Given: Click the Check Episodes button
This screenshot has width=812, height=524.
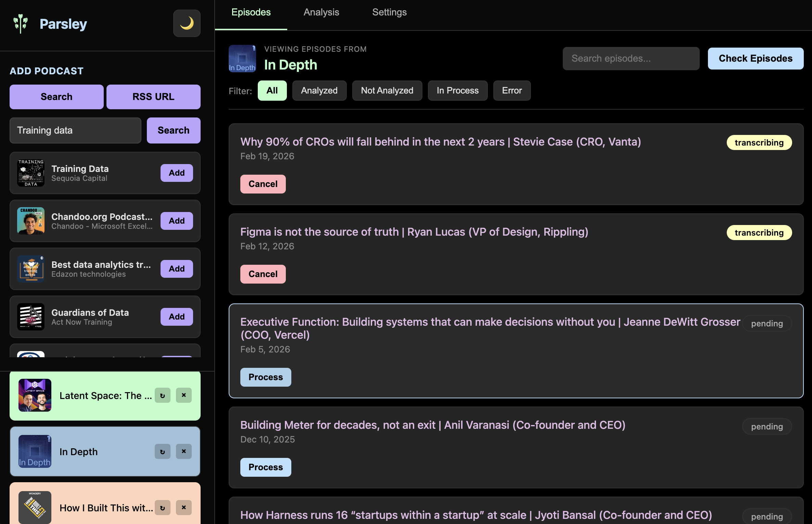Looking at the screenshot, I should (755, 58).
